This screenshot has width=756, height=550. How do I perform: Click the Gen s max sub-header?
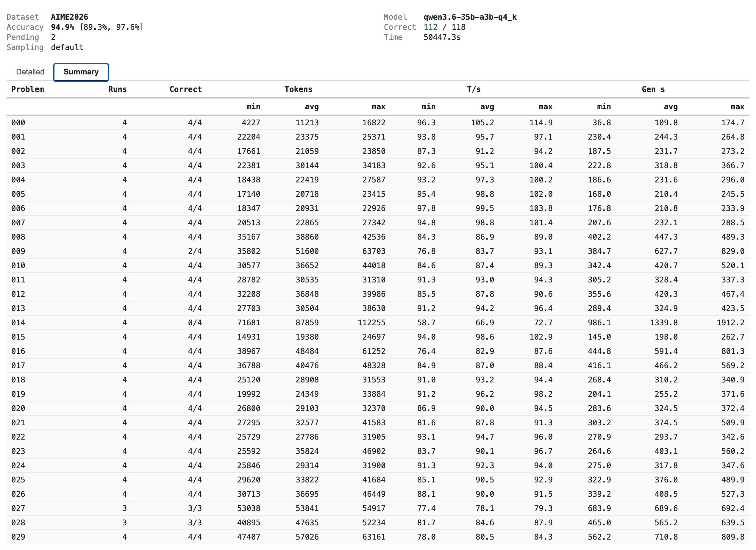point(737,107)
